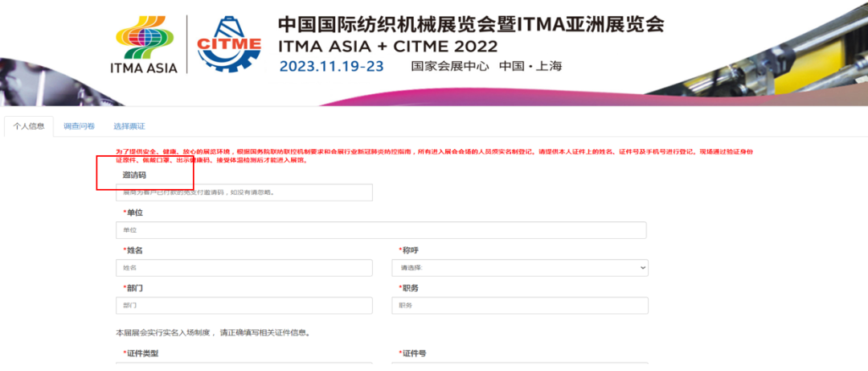Click the 2023.11.19-23 date text
The height and width of the screenshot is (371, 868).
[x=332, y=66]
